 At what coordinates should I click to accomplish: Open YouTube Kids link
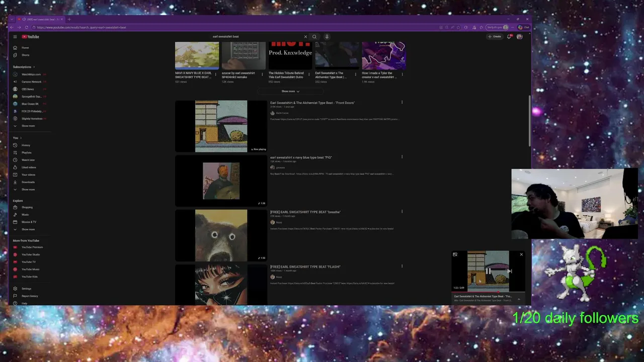coord(29,277)
